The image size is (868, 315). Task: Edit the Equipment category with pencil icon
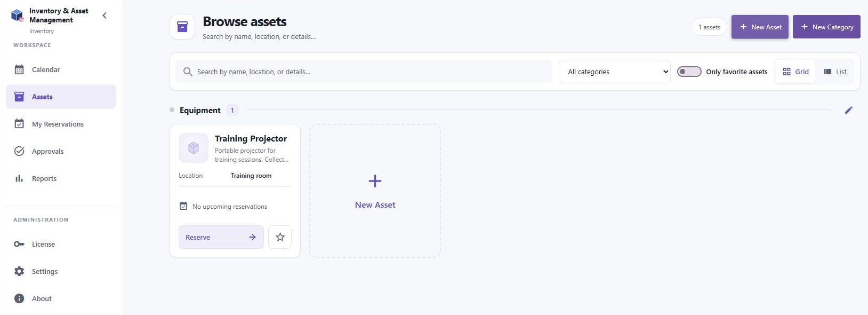849,110
